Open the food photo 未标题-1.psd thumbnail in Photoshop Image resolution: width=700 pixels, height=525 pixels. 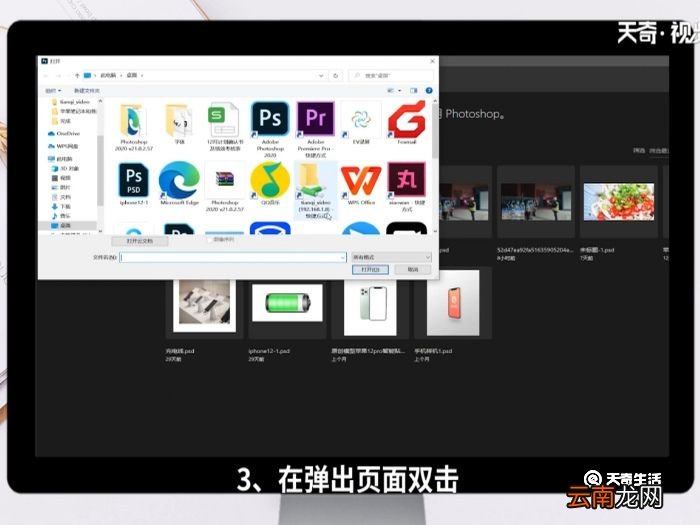[619, 202]
